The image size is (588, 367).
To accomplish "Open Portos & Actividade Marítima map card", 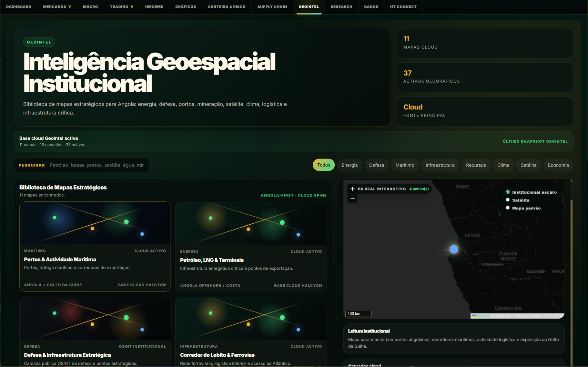I will 95,247.
